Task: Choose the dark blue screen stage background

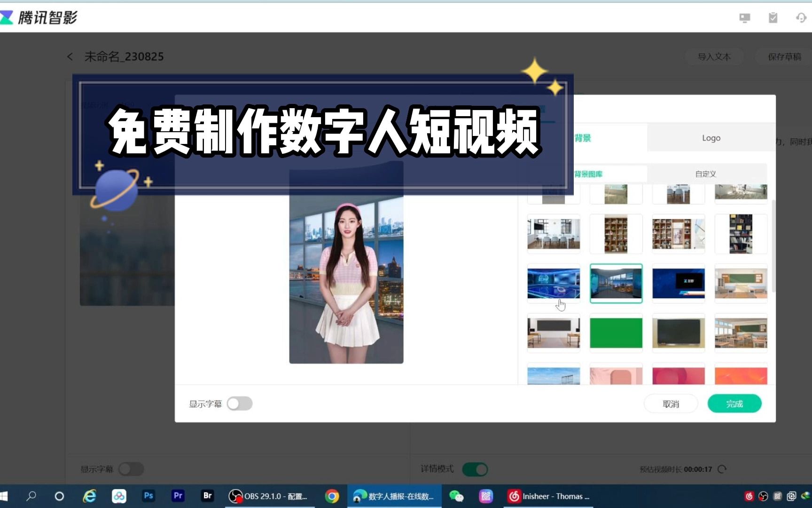Action: point(679,283)
